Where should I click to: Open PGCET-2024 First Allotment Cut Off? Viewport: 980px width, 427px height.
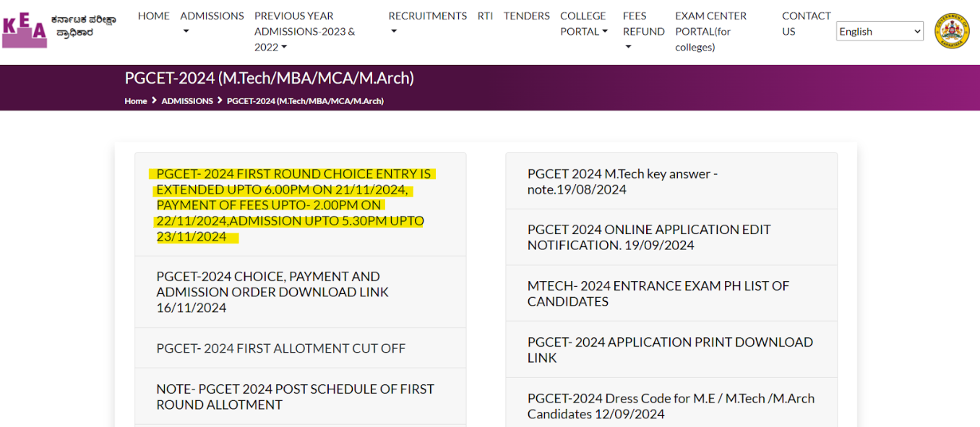pos(281,348)
